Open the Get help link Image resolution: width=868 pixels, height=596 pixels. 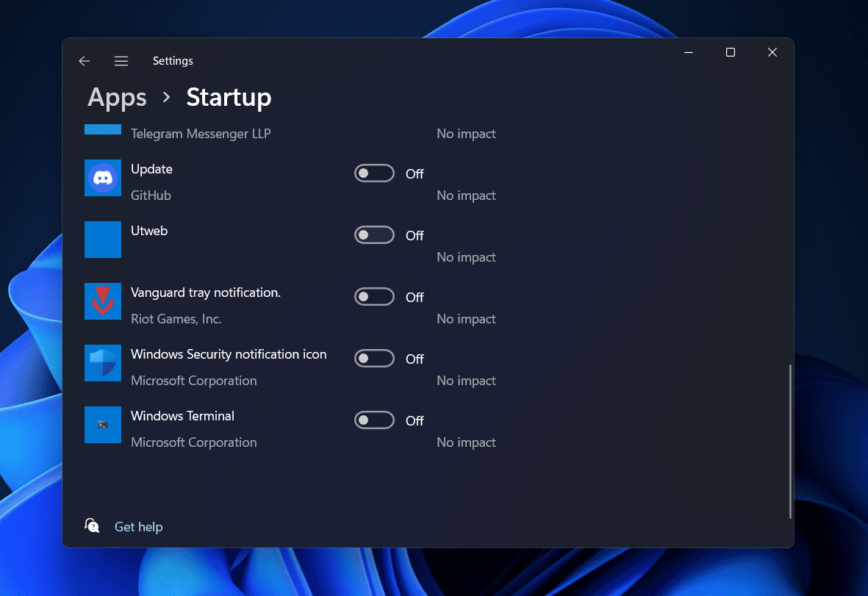pos(138,527)
